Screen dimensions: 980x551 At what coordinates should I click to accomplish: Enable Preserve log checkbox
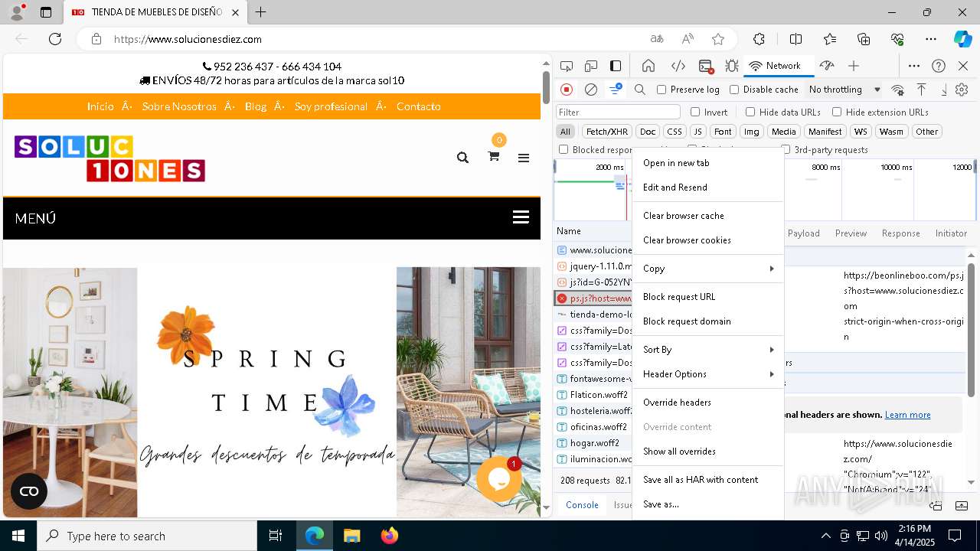tap(661, 90)
